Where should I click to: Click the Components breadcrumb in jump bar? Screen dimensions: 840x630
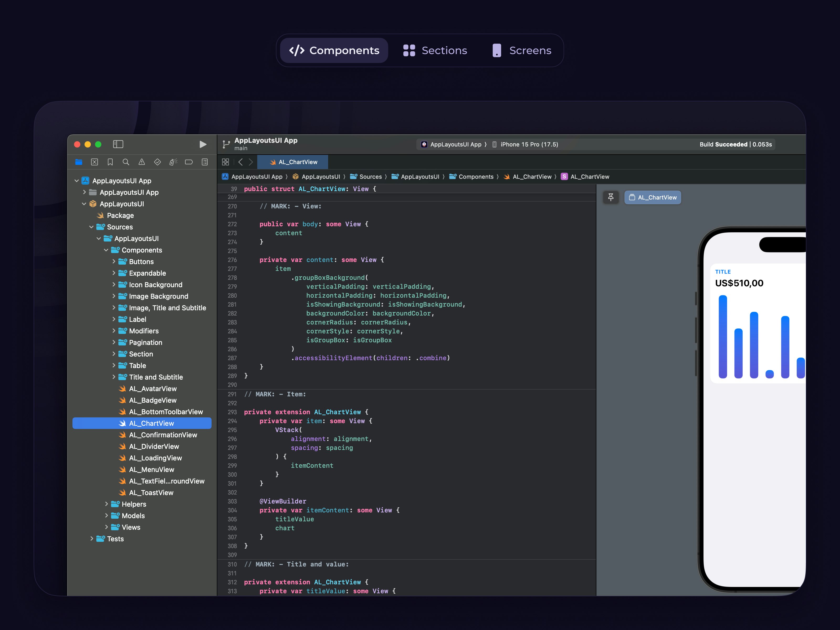471,177
